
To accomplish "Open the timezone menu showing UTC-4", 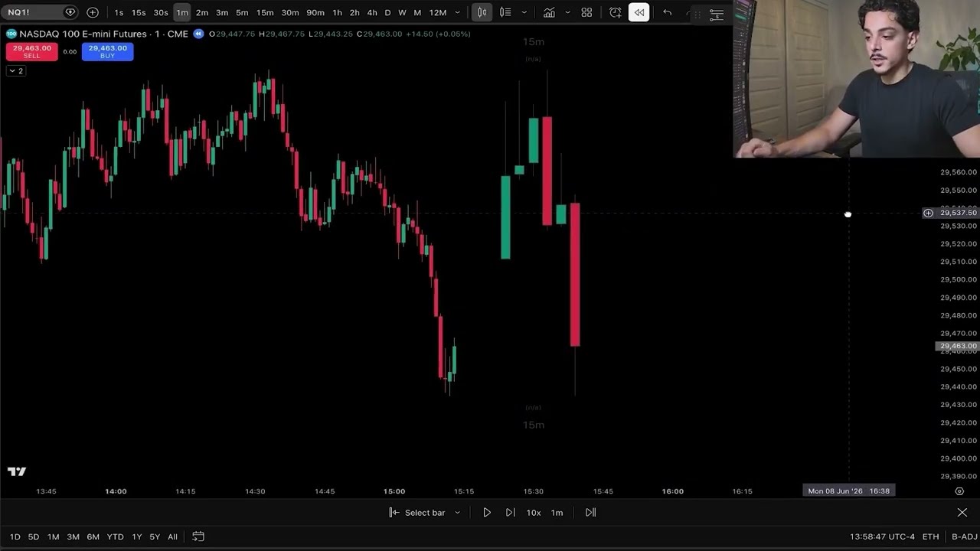I will click(882, 537).
